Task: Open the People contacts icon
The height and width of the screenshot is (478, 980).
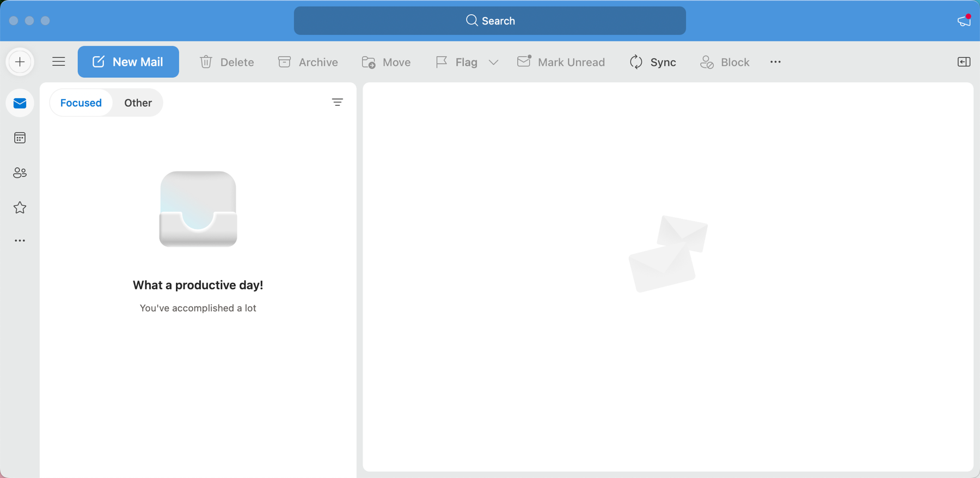Action: (20, 173)
